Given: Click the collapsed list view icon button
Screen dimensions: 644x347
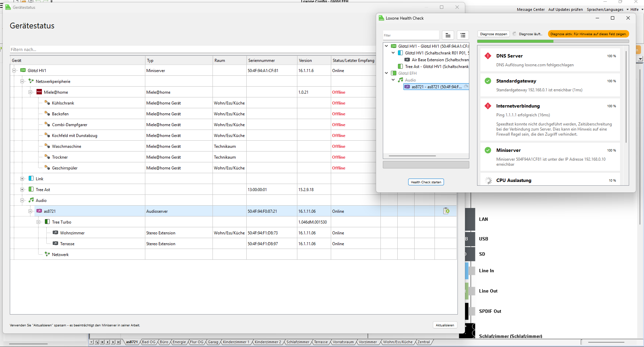Looking at the screenshot, I should 448,35.
